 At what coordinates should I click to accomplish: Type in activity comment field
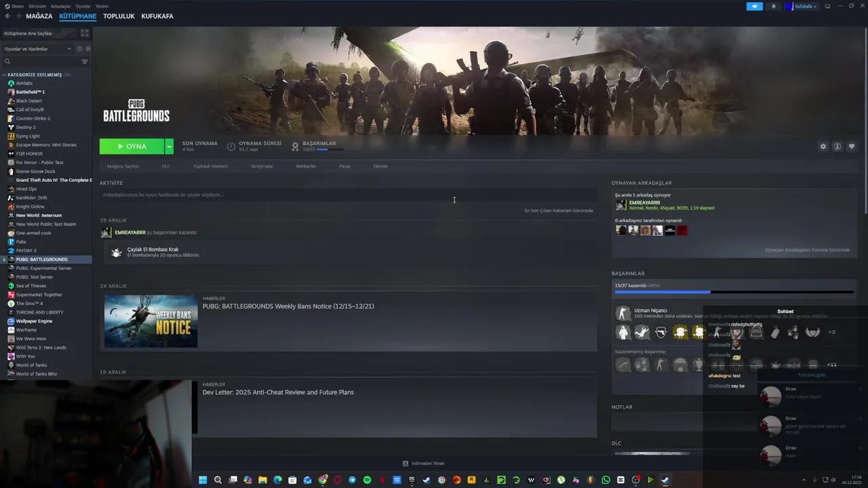click(x=348, y=195)
